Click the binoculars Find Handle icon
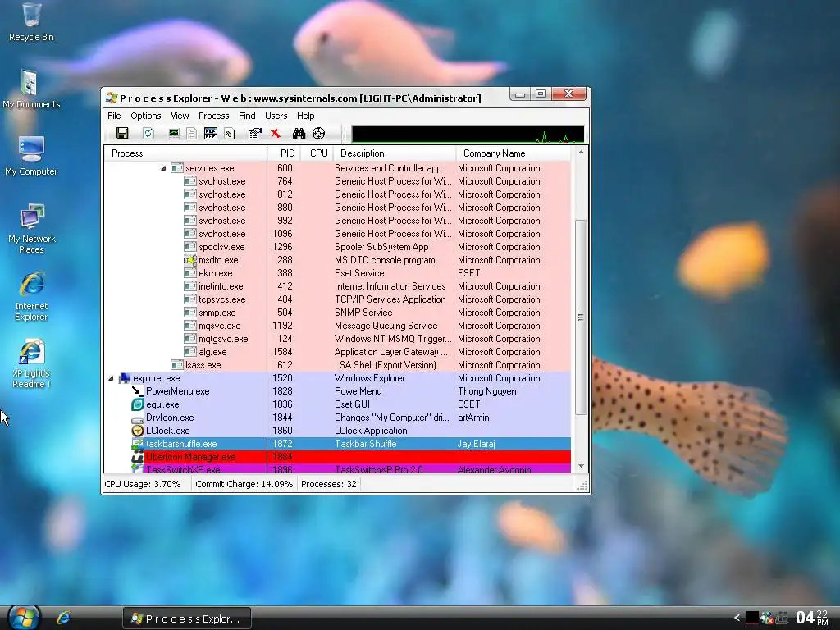 point(299,134)
